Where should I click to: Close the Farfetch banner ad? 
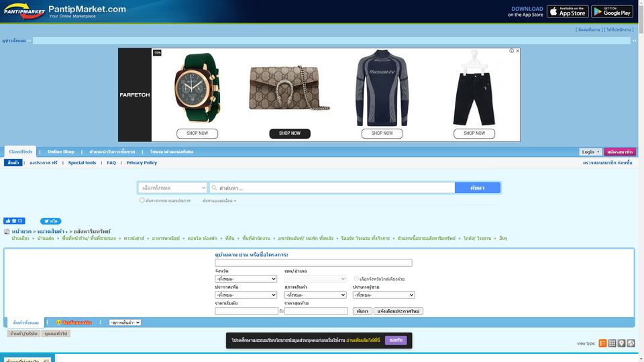tap(517, 51)
